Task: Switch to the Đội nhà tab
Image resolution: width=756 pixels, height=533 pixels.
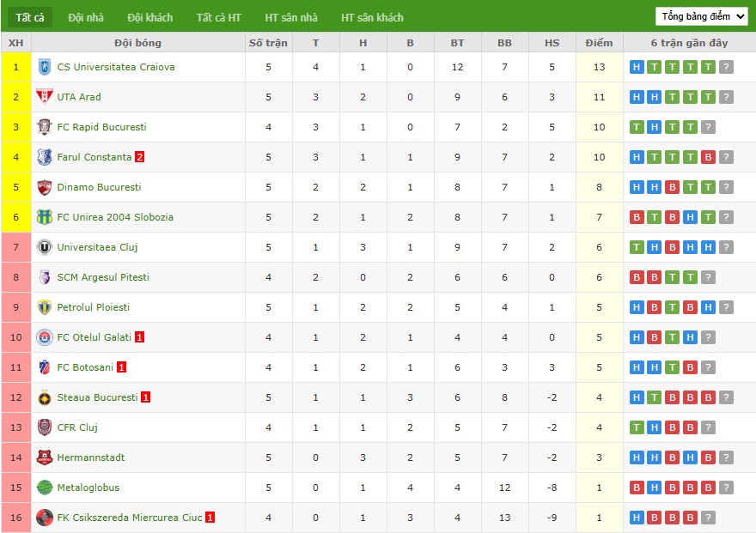Action: pos(86,17)
